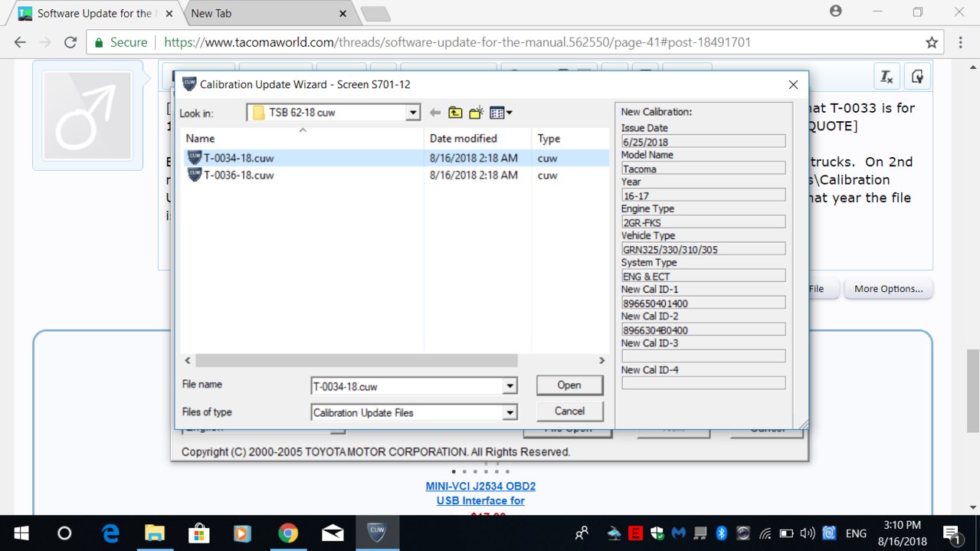Click the user avatar on forum post
The width and height of the screenshot is (980, 551).
pyautogui.click(x=87, y=116)
